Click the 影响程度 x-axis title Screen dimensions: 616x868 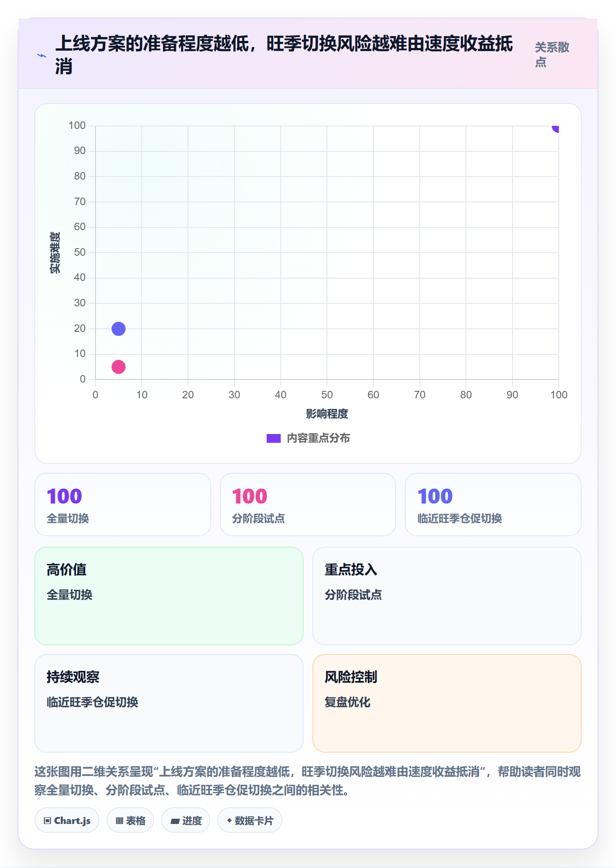click(327, 414)
